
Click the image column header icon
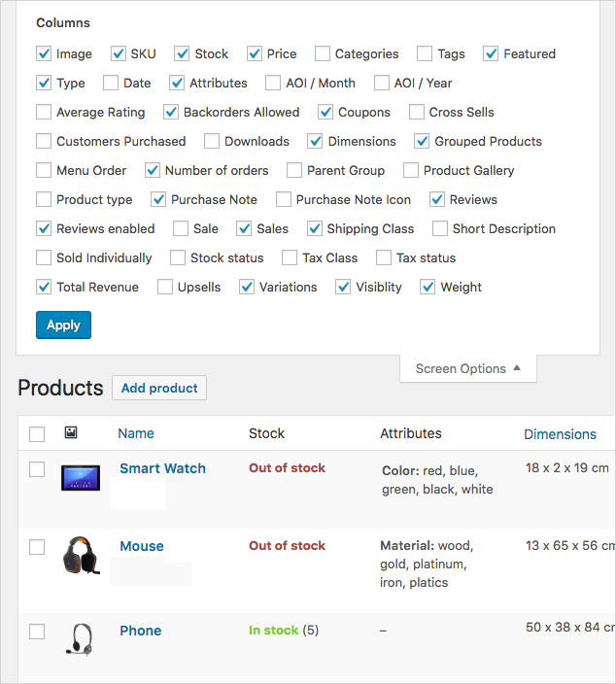[71, 433]
